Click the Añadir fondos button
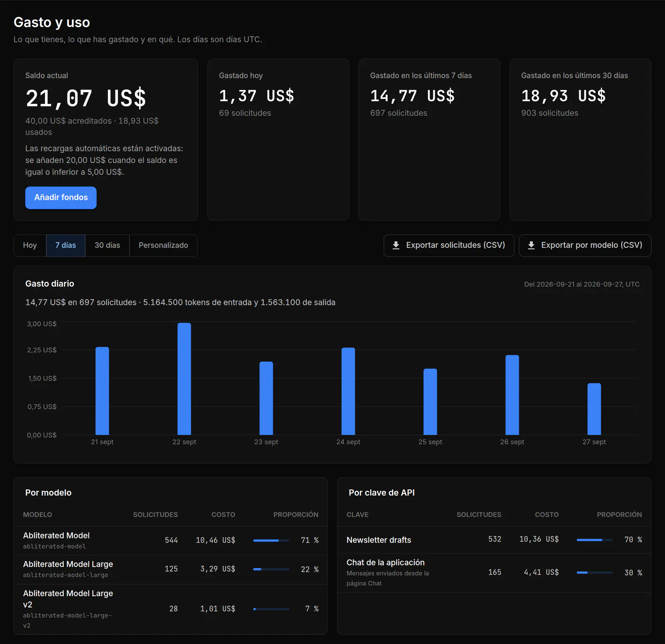 click(61, 197)
